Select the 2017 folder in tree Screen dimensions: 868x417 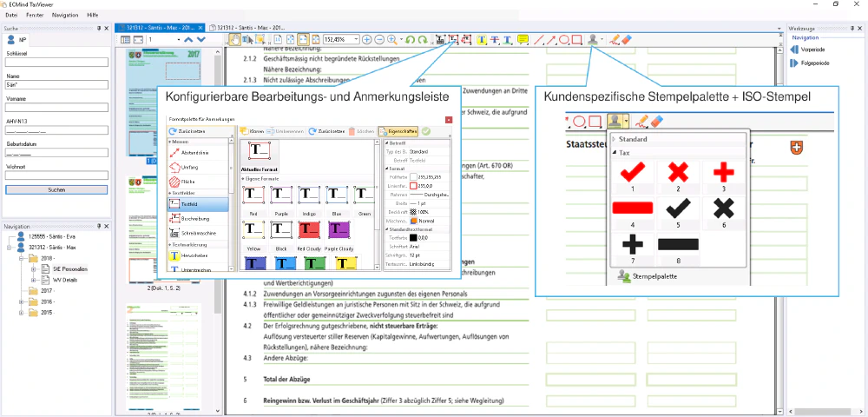click(43, 291)
